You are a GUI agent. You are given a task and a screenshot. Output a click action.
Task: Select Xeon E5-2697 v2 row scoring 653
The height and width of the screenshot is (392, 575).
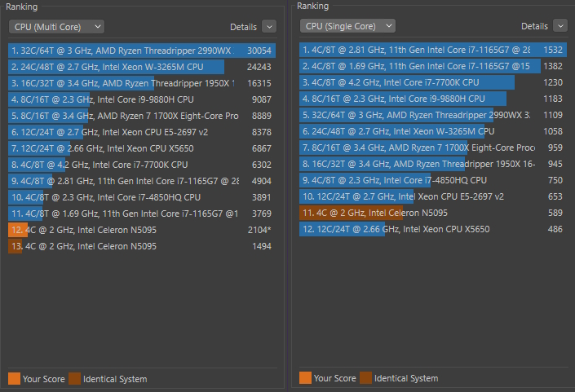pyautogui.click(x=433, y=196)
